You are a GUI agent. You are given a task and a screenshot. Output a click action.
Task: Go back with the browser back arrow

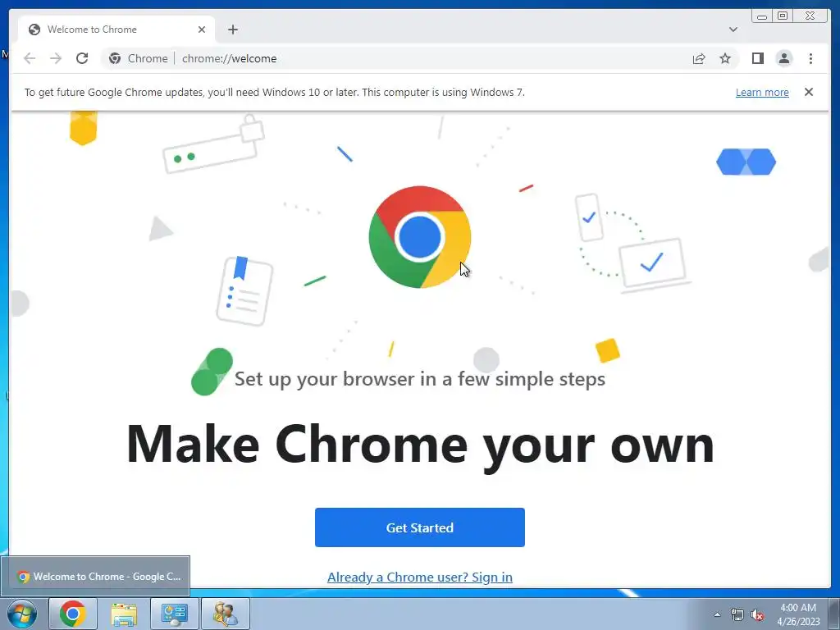click(x=30, y=58)
